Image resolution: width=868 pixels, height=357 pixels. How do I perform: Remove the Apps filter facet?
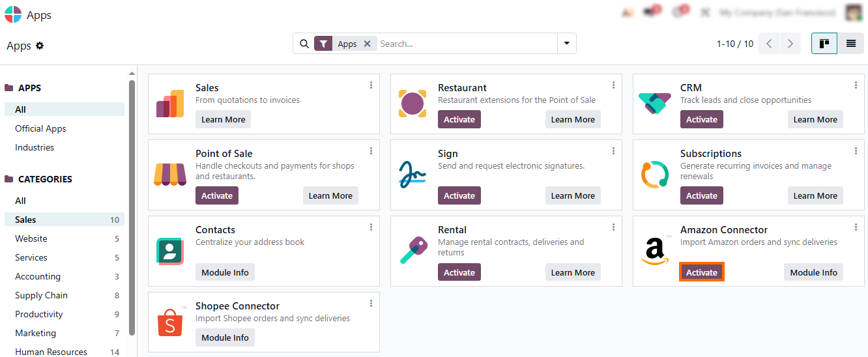click(367, 44)
